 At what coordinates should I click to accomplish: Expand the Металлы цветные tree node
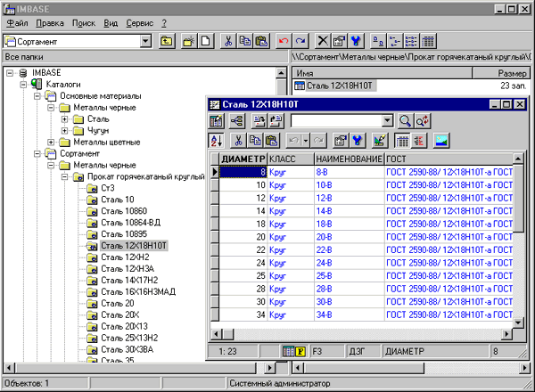click(x=52, y=142)
